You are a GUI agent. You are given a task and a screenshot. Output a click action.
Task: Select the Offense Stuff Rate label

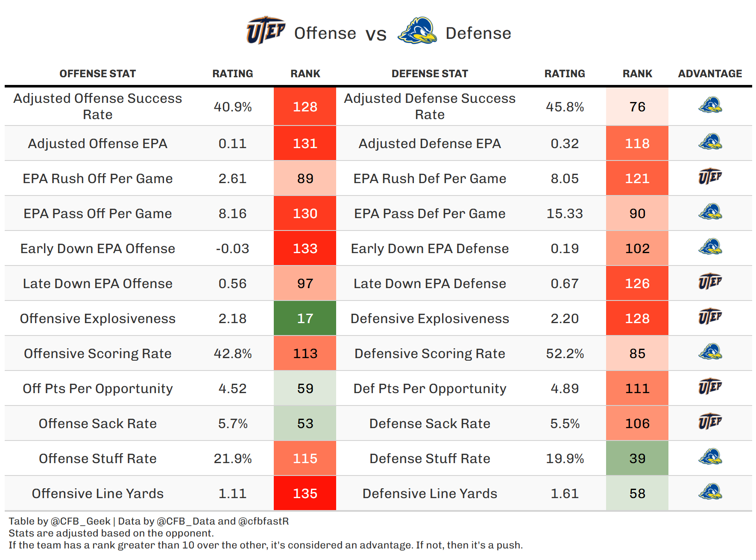click(x=97, y=458)
